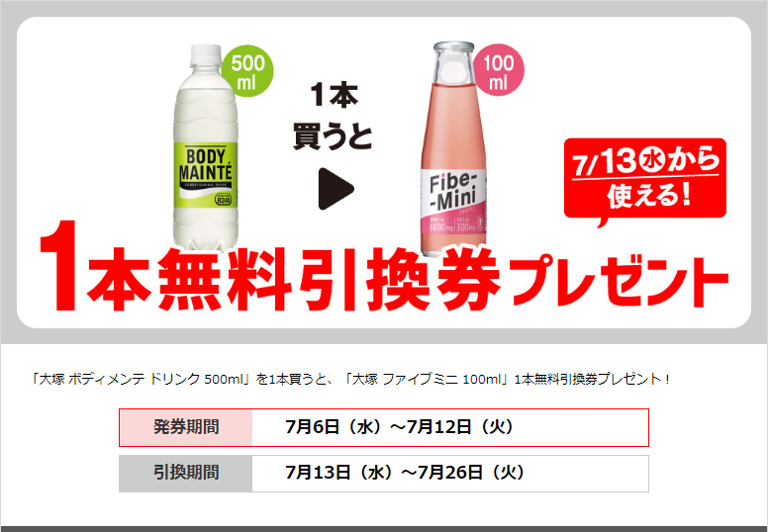Click the large red 1本無料引換券 headline
The image size is (769, 532).
point(270,268)
